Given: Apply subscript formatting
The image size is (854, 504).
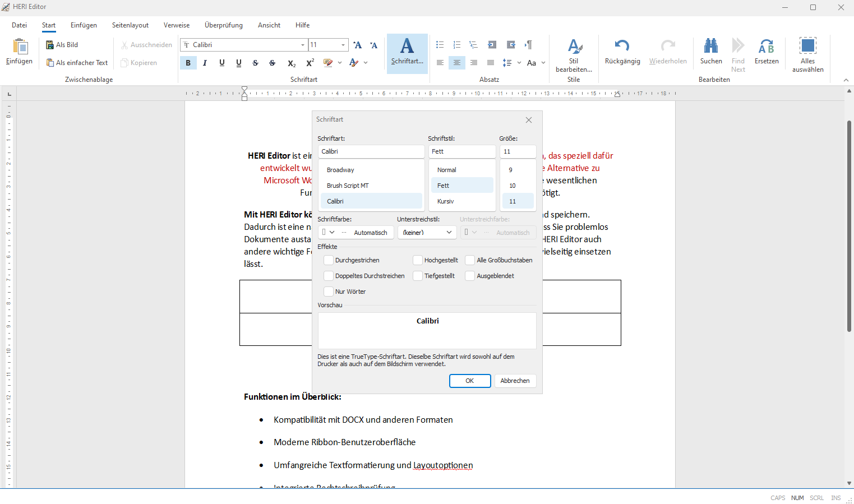Looking at the screenshot, I should pos(292,63).
